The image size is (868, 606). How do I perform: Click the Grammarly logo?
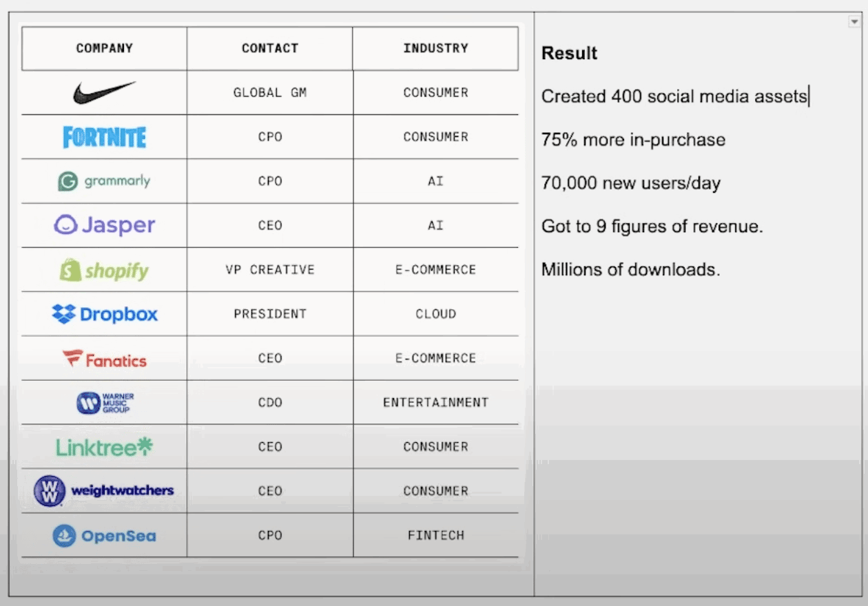104,181
